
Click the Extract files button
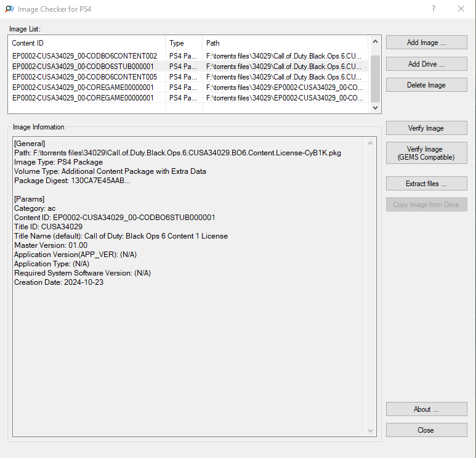point(426,184)
